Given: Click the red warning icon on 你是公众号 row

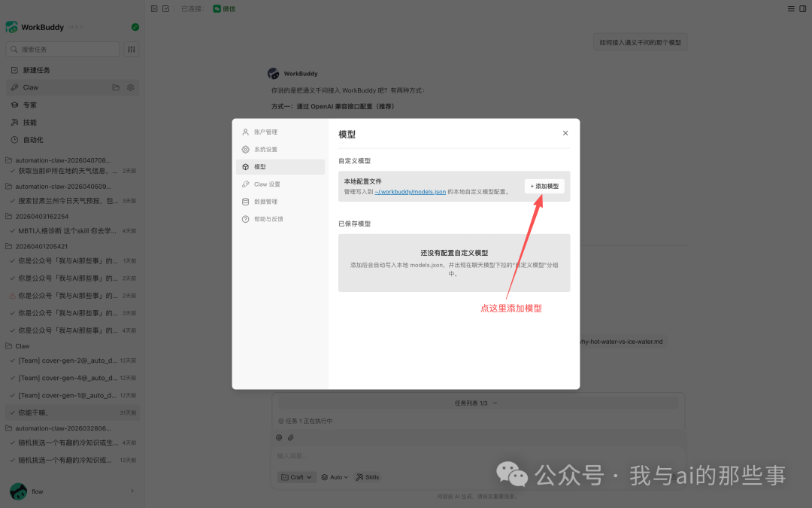Looking at the screenshot, I should (x=13, y=296).
